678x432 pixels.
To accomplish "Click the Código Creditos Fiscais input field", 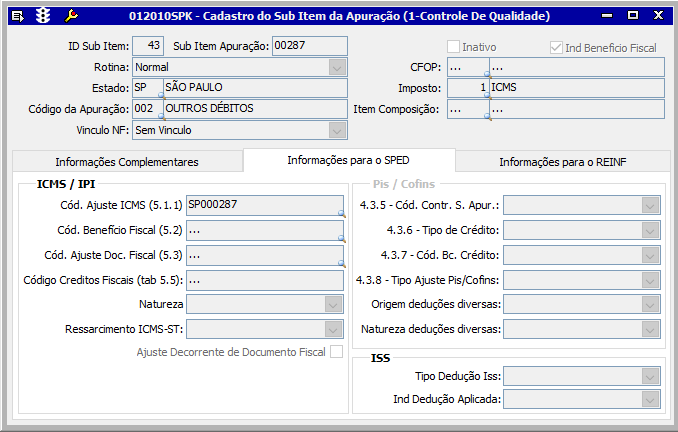I will pyautogui.click(x=265, y=279).
